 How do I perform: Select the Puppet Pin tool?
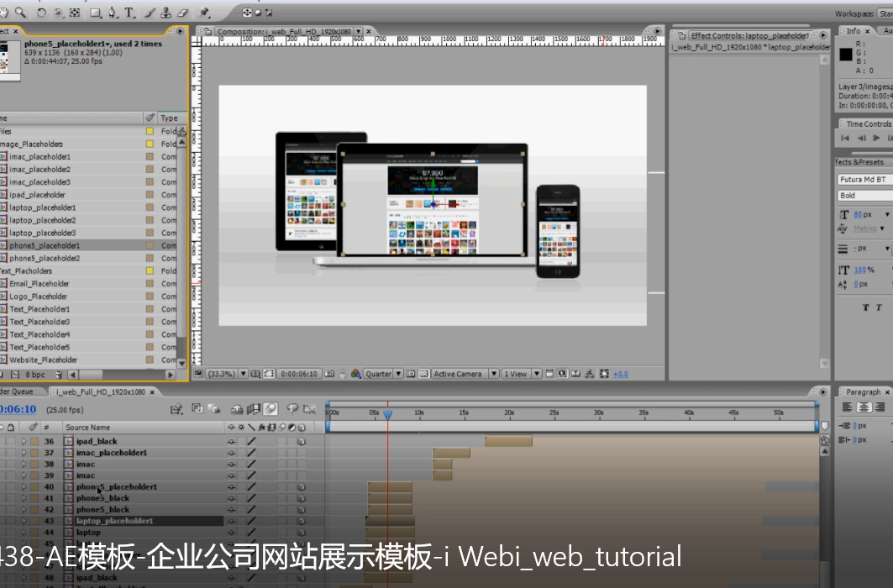pos(204,13)
